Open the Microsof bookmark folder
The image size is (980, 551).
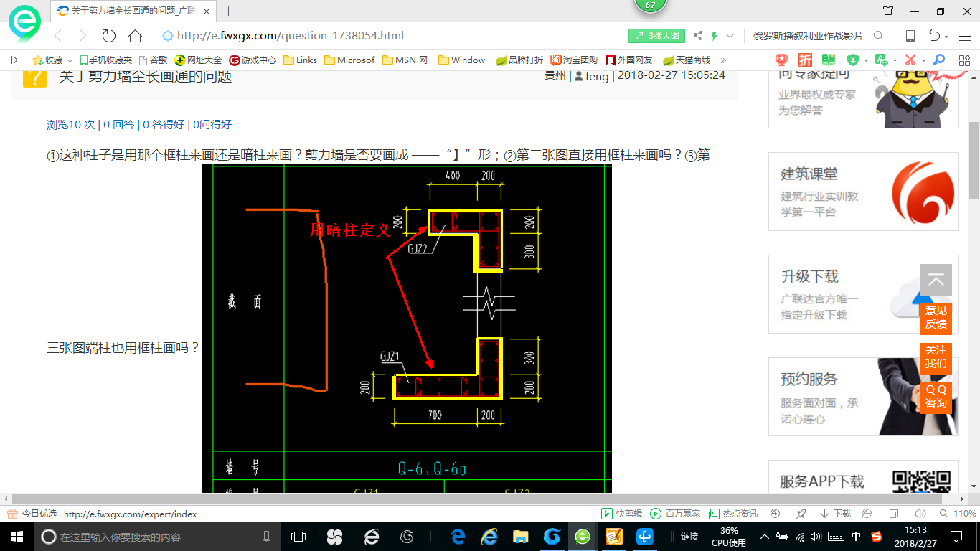(x=349, y=60)
